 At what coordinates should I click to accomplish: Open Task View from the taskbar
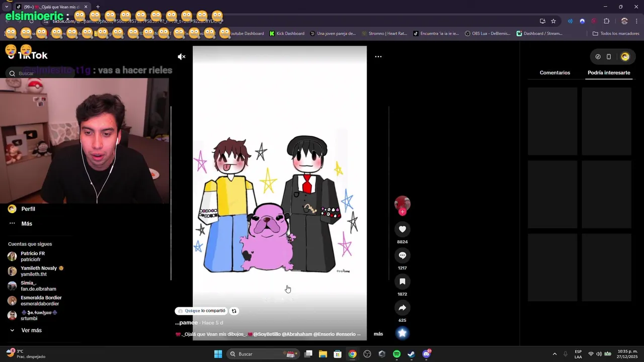(x=308, y=354)
